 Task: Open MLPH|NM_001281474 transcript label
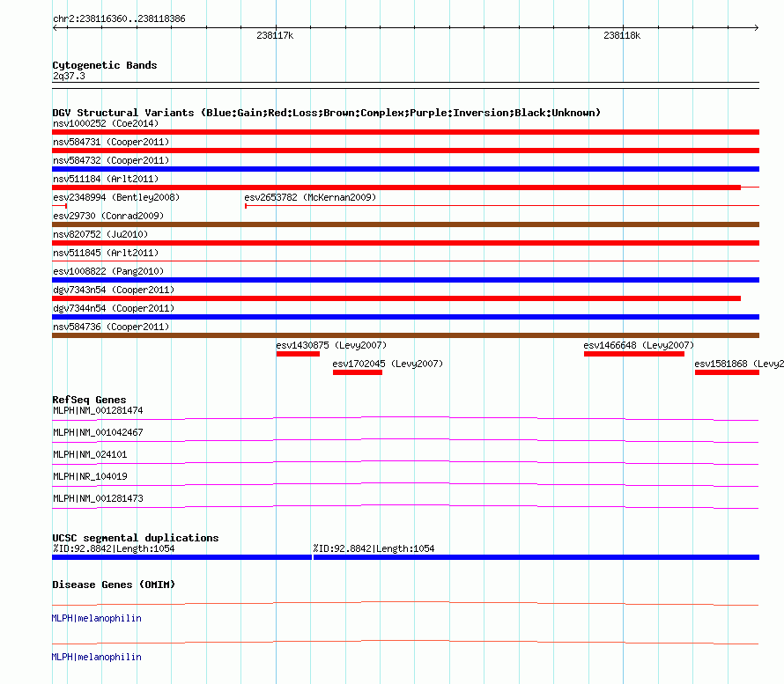[98, 411]
